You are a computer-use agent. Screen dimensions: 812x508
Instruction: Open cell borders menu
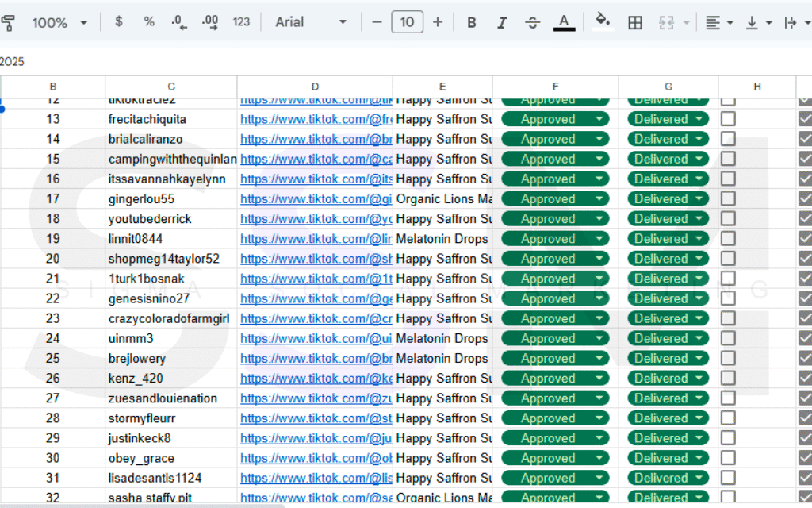tap(635, 22)
